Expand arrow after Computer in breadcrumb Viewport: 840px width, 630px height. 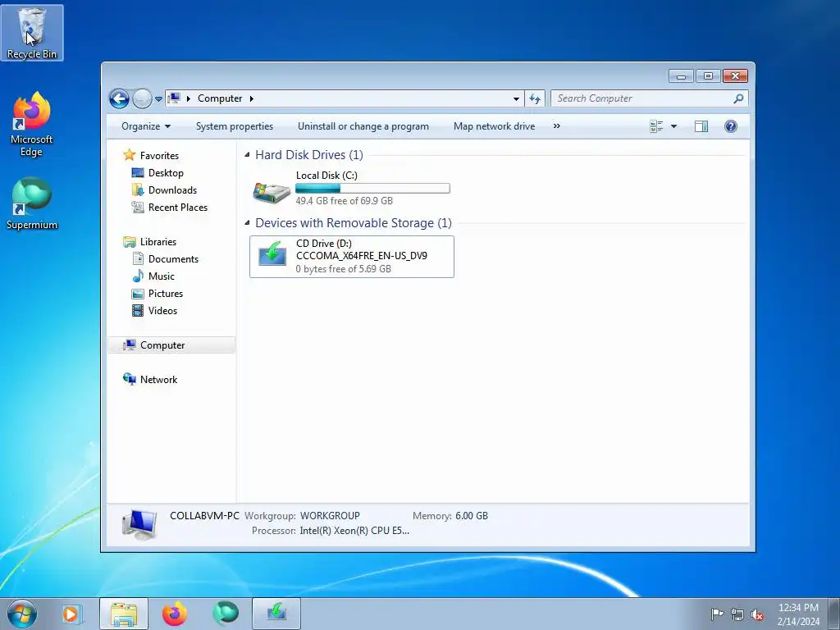click(251, 98)
